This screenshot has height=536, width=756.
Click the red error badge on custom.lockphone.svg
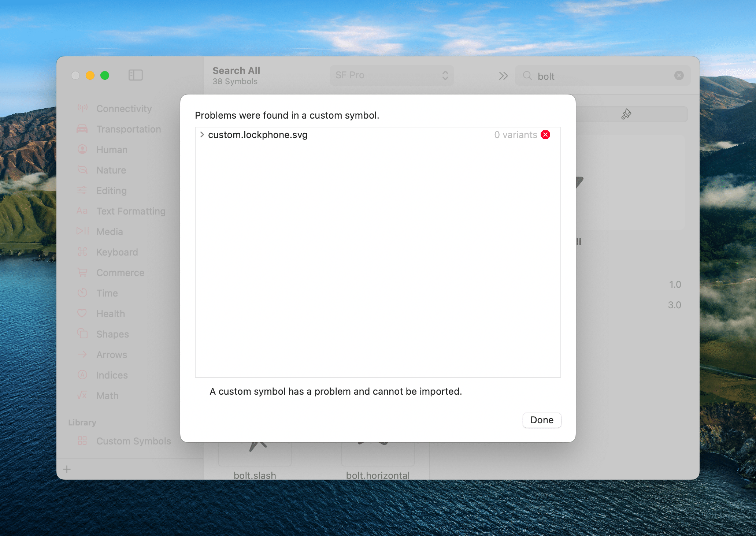point(545,135)
